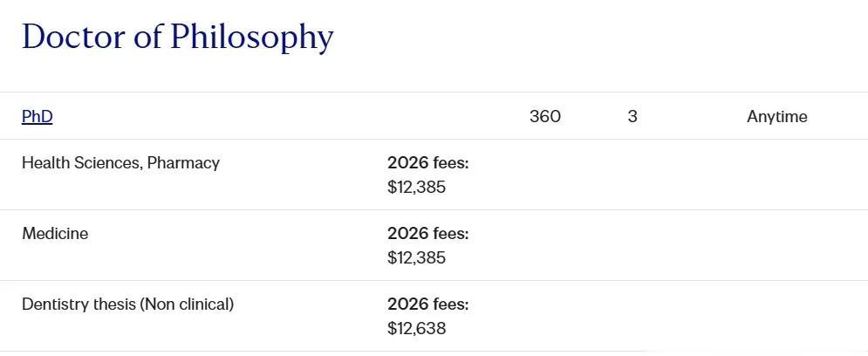
Task: Click the word Philosophy in the heading
Action: tap(251, 37)
